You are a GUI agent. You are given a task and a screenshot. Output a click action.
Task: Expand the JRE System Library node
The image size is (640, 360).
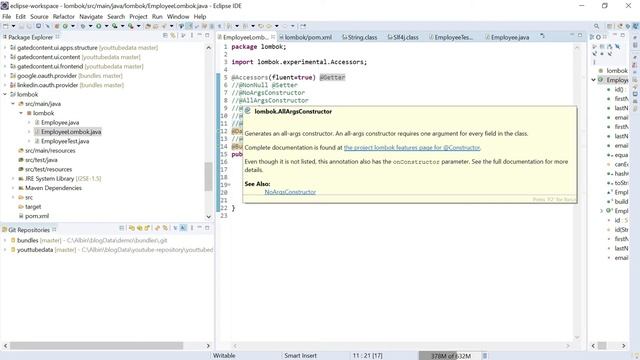[x=13, y=178]
